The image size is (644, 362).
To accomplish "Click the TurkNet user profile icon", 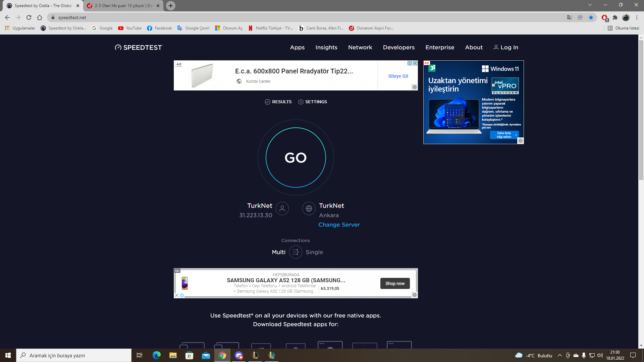I will pyautogui.click(x=282, y=208).
